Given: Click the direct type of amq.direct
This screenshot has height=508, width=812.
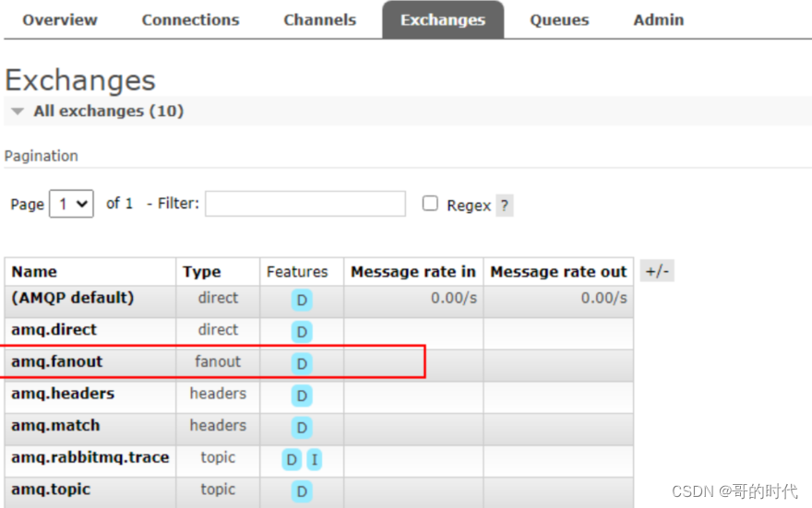Looking at the screenshot, I should coord(218,329).
